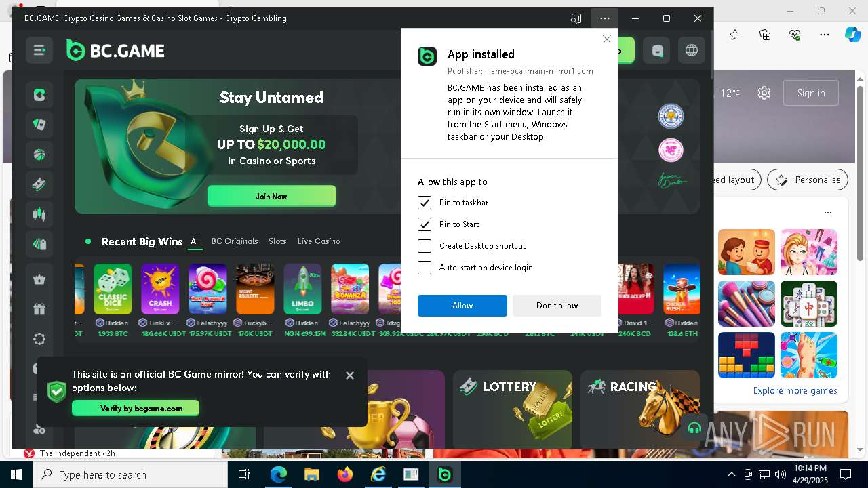868x488 pixels.
Task: Open the Crash game thumbnail
Action: 160,289
